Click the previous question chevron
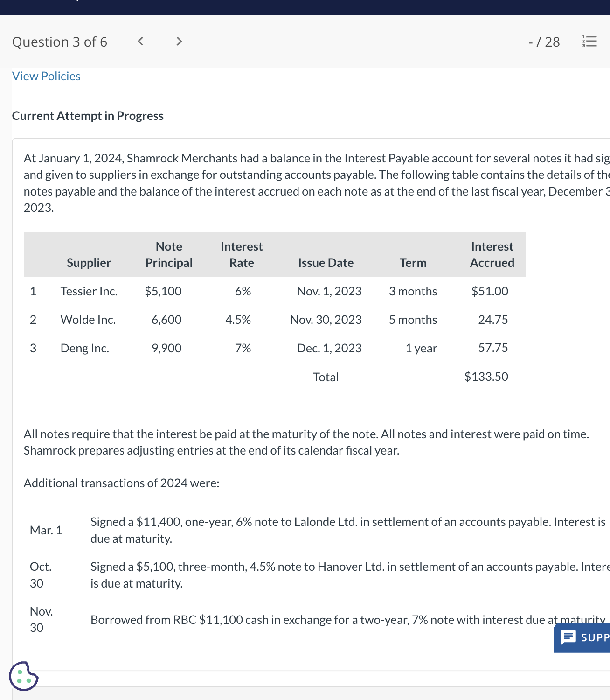The width and height of the screenshot is (610, 700). (x=140, y=41)
